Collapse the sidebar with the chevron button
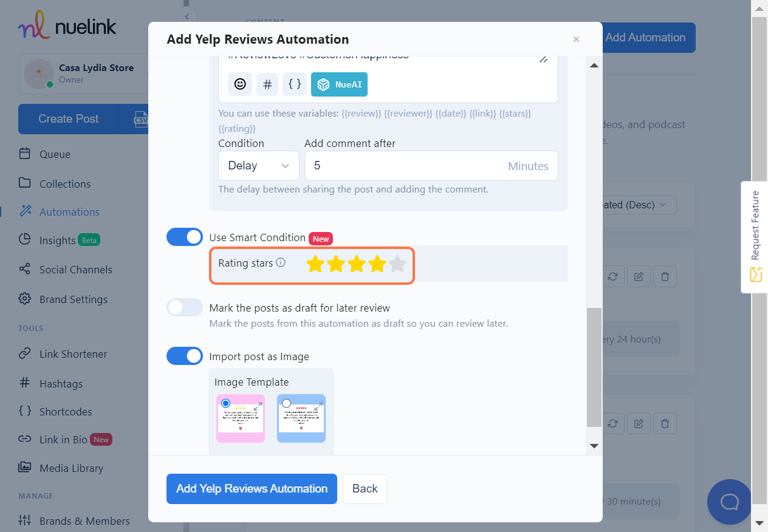 [x=187, y=16]
